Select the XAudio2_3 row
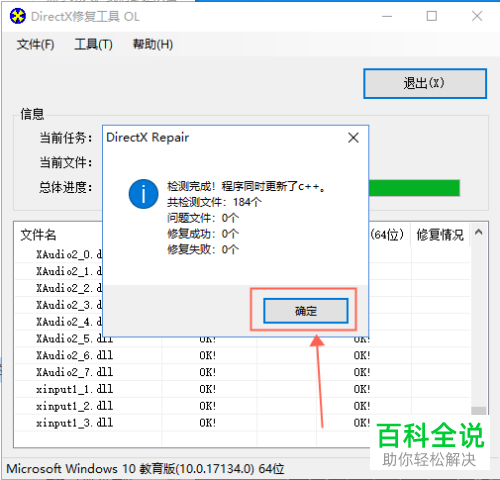The width and height of the screenshot is (500, 480). tap(58, 305)
